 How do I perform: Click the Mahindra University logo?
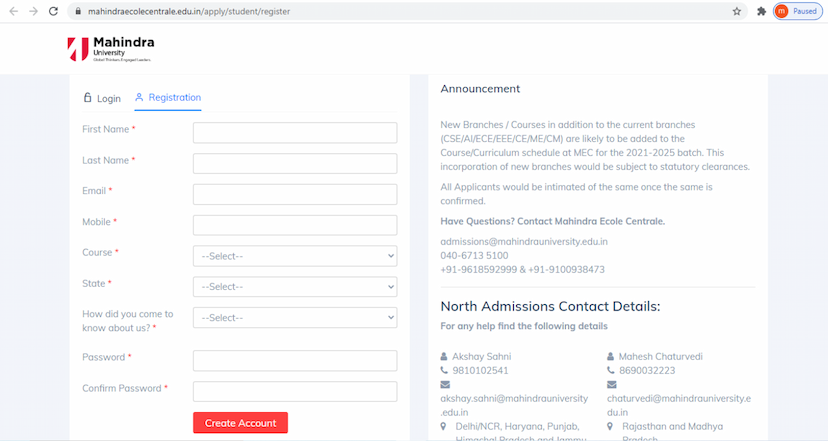click(111, 50)
